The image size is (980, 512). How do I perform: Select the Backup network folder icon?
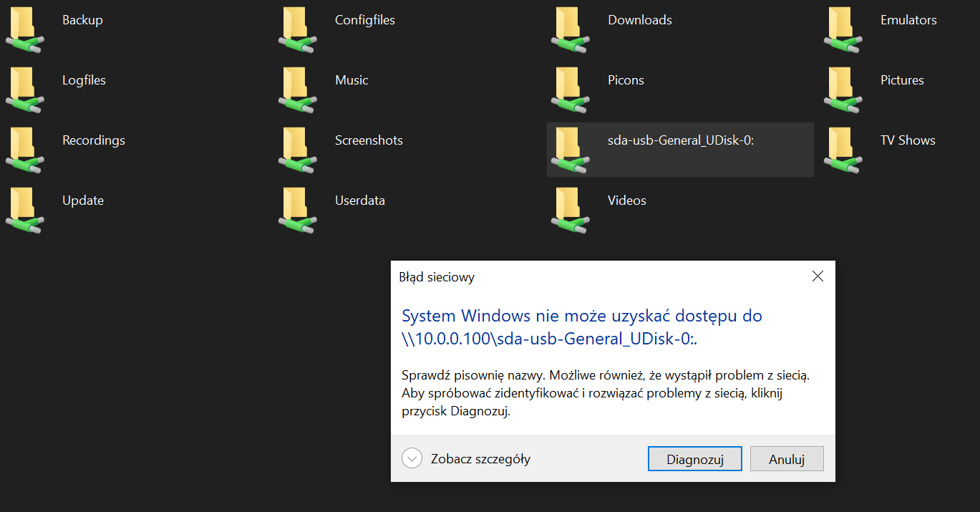[x=25, y=29]
